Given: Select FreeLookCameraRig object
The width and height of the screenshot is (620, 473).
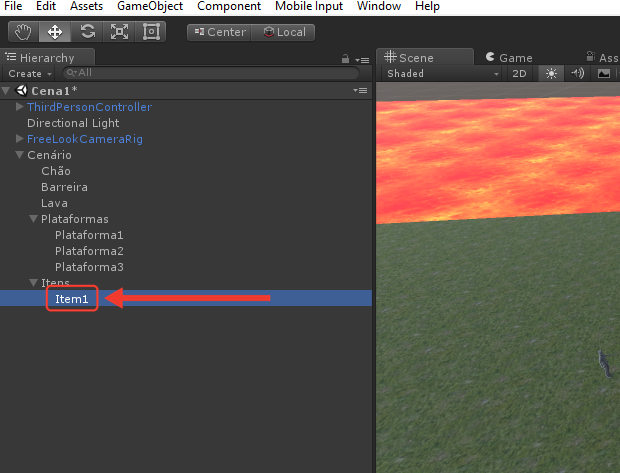Looking at the screenshot, I should pyautogui.click(x=85, y=139).
